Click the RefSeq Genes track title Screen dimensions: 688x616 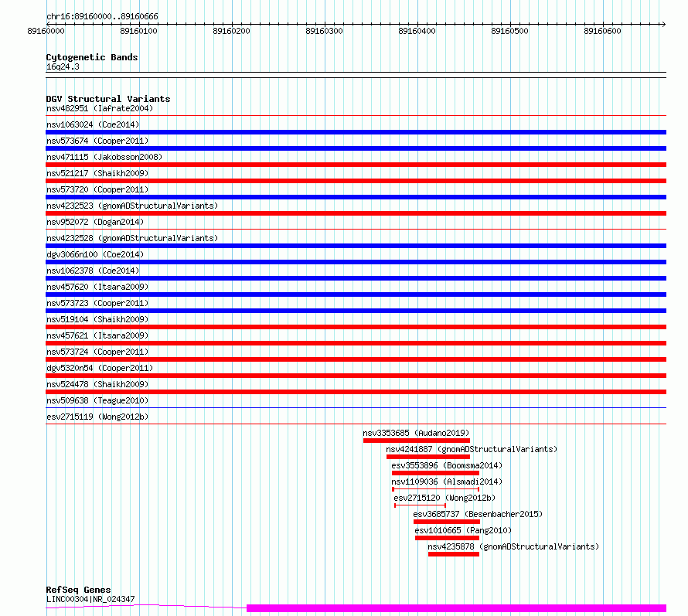(78, 590)
